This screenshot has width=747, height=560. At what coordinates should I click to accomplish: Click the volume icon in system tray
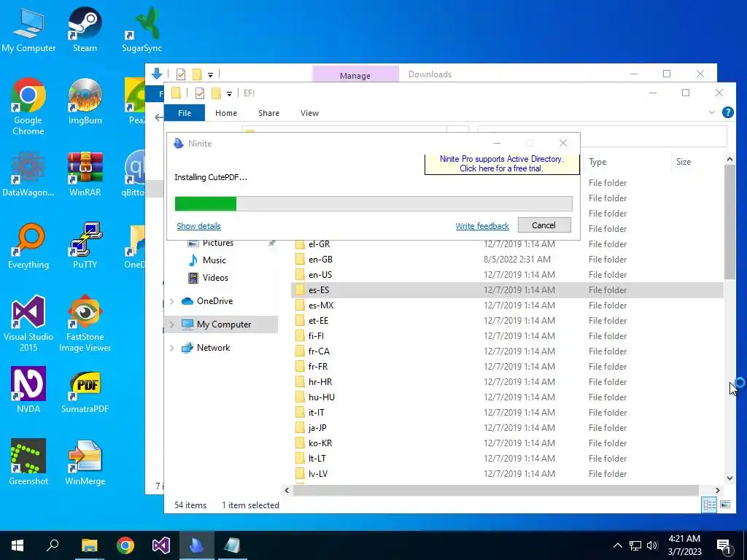[652, 545]
